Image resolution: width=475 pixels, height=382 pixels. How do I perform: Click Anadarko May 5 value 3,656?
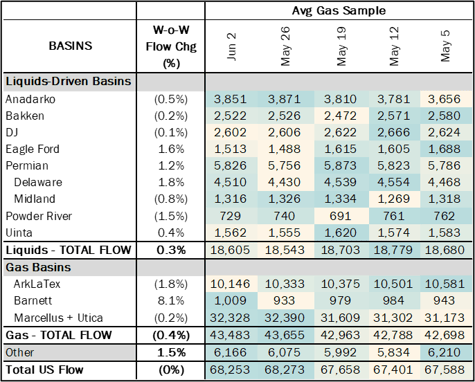coord(444,99)
